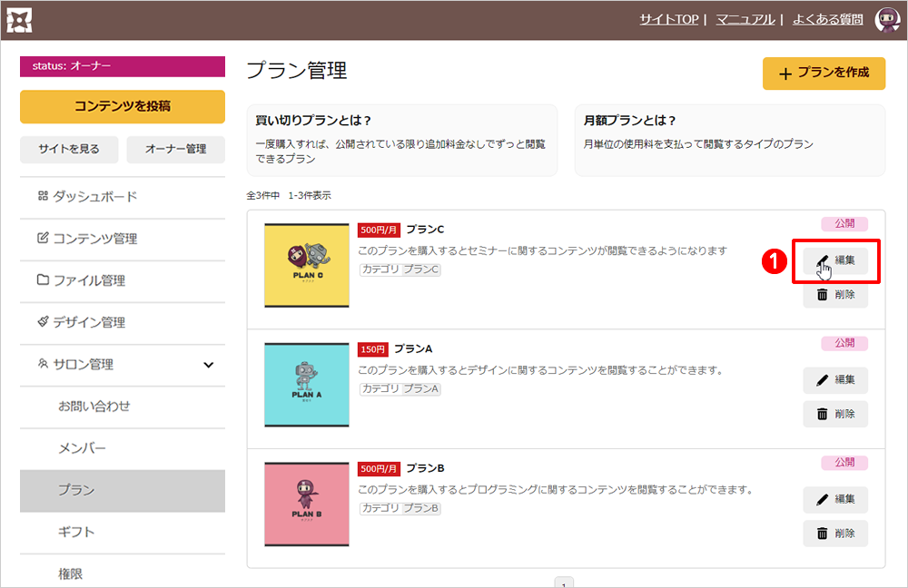This screenshot has height=588, width=908.
Task: Click the サイトTOP link in the header
Action: tap(668, 19)
